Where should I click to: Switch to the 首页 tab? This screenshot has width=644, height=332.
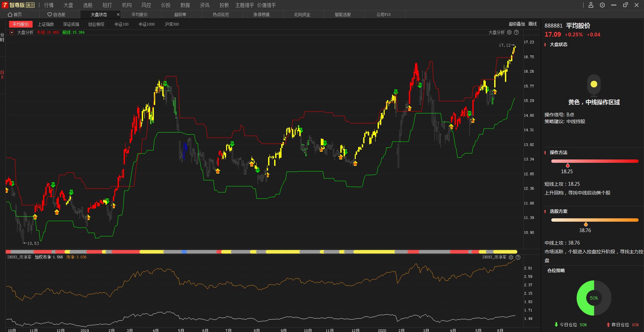[x=20, y=14]
